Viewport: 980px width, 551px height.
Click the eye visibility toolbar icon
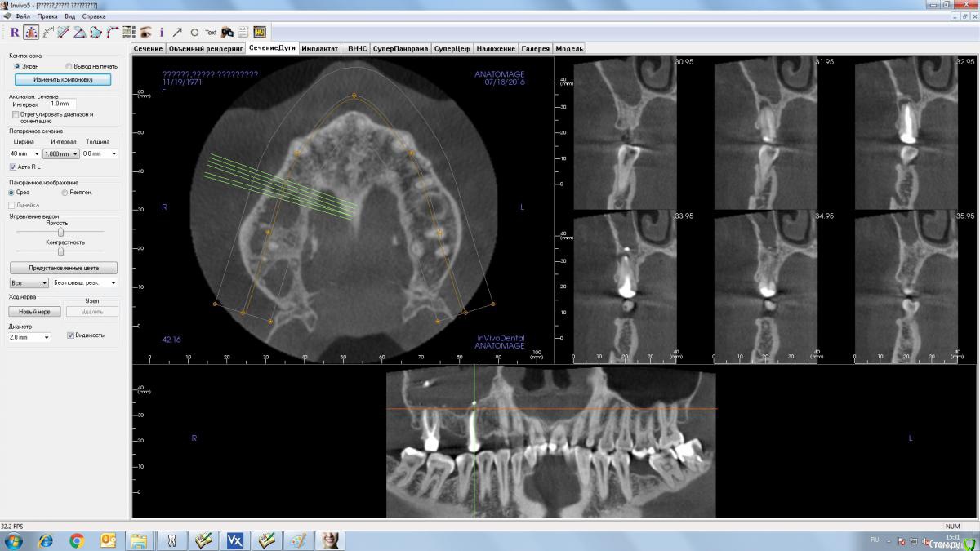(145, 33)
